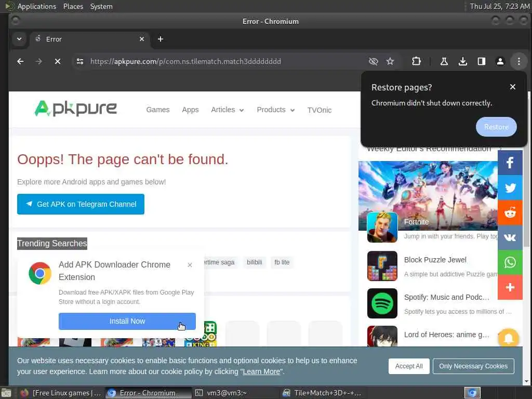The width and height of the screenshot is (532, 399).
Task: Open the tab search dropdown arrow
Action: [x=19, y=39]
